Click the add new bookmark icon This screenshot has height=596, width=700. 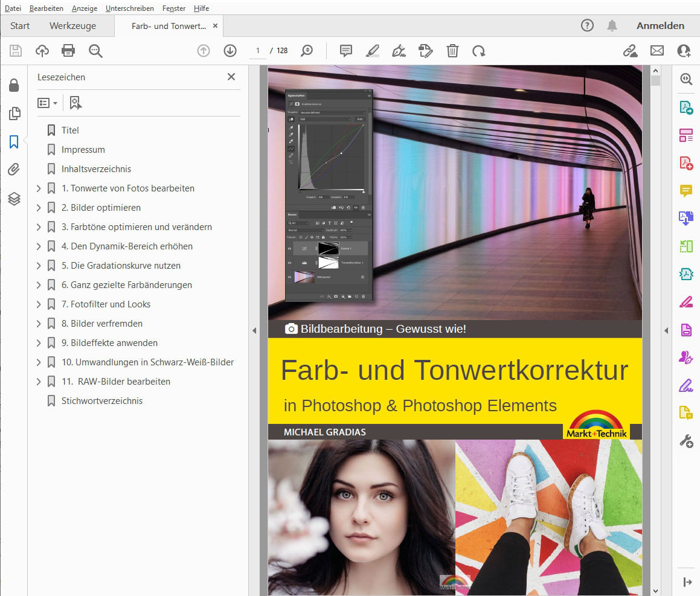[75, 103]
